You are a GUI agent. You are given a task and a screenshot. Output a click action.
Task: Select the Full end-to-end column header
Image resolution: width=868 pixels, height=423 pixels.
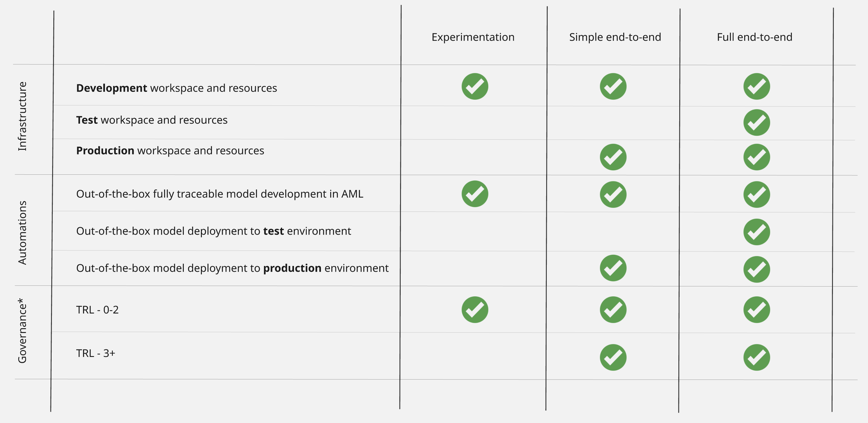pyautogui.click(x=754, y=37)
